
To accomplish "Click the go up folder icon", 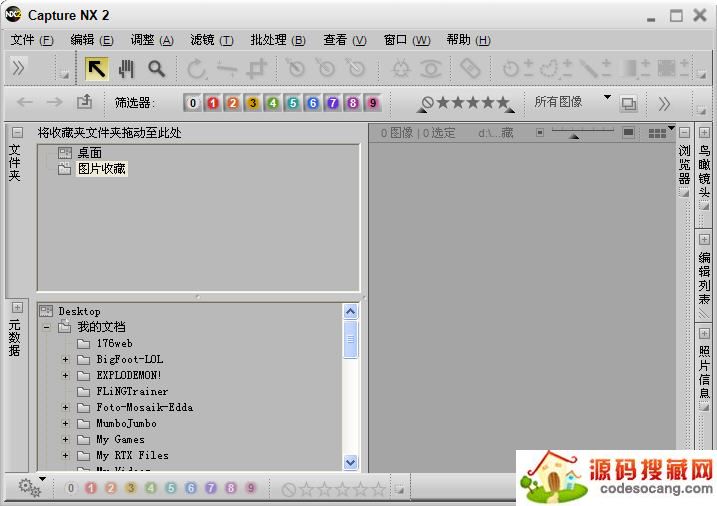I will [84, 102].
